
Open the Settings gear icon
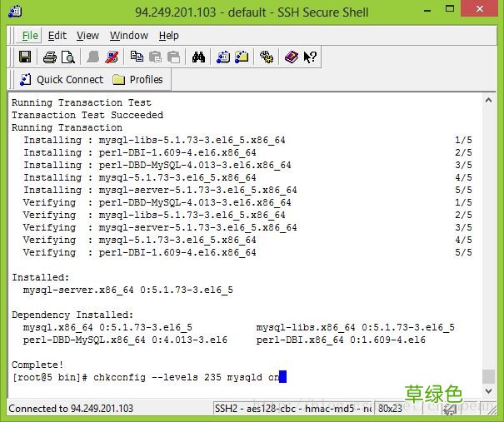[x=267, y=57]
